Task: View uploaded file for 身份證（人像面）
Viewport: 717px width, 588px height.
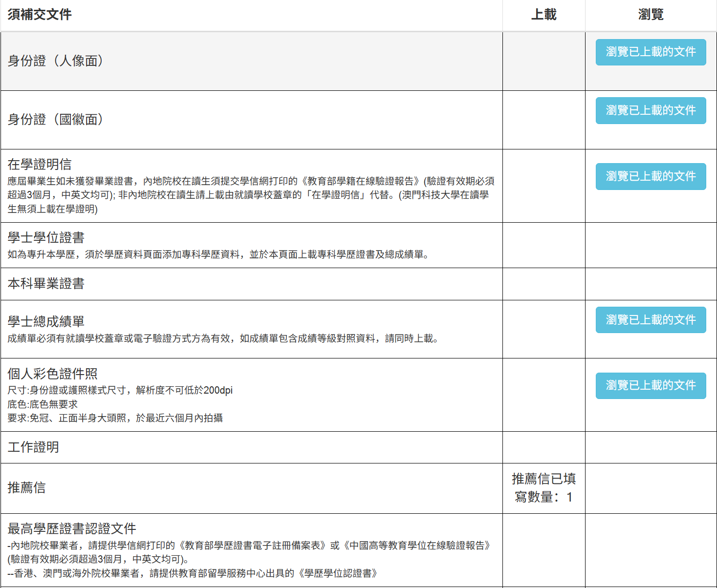Action: (x=651, y=52)
